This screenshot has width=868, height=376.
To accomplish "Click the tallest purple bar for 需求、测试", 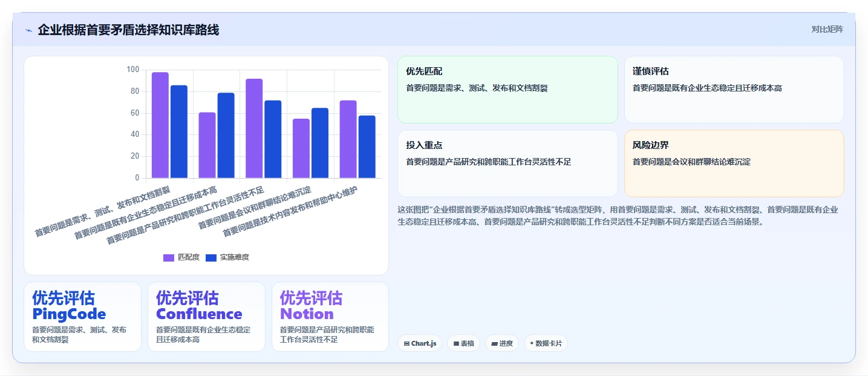I will click(x=160, y=125).
